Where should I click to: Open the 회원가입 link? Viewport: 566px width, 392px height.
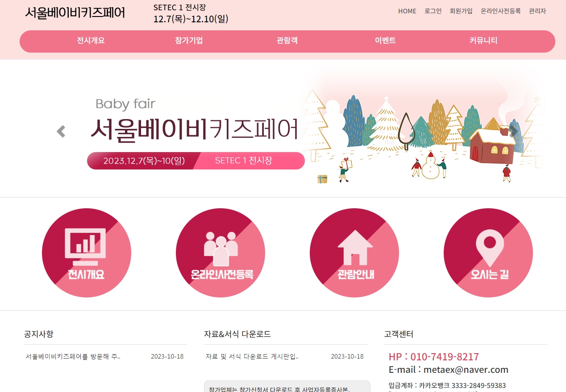pyautogui.click(x=461, y=11)
